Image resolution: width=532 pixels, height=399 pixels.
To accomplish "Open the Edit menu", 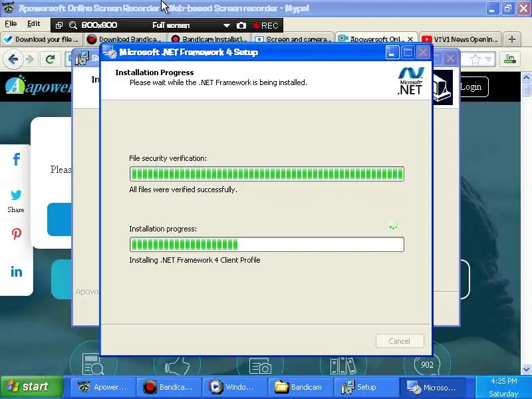I will click(x=34, y=24).
